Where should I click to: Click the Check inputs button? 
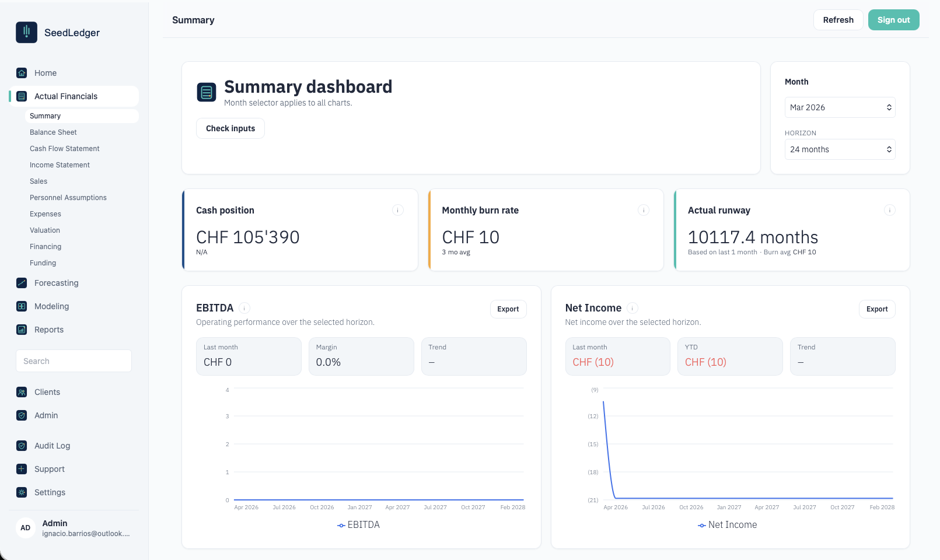[230, 128]
